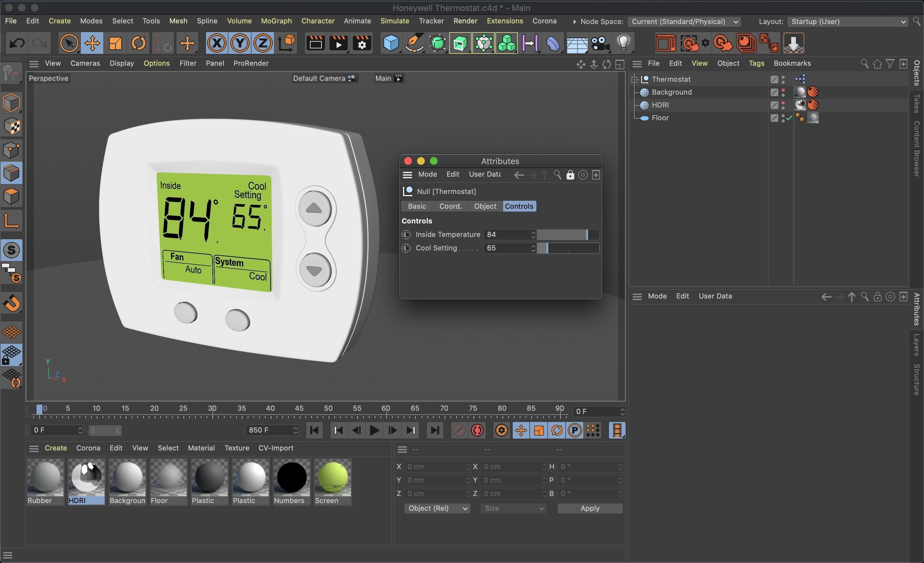Enable the Locked Workplane icon
Viewport: 924px width, 563px height.
point(12,355)
